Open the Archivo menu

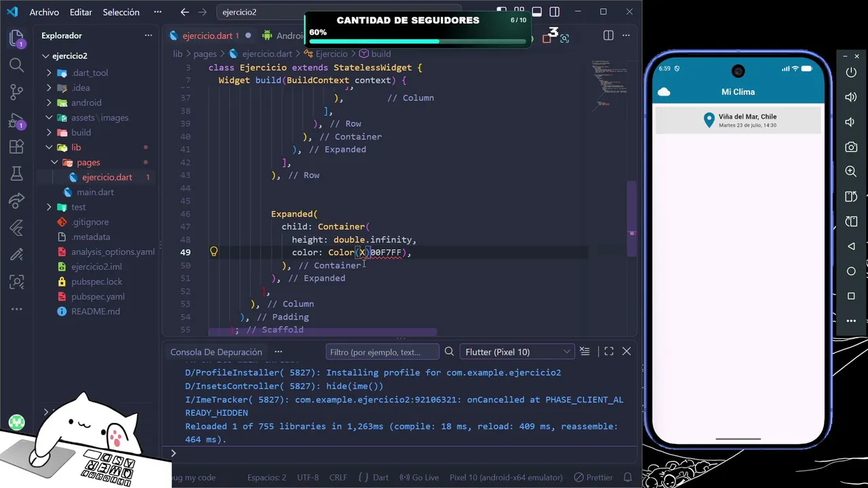coord(44,12)
